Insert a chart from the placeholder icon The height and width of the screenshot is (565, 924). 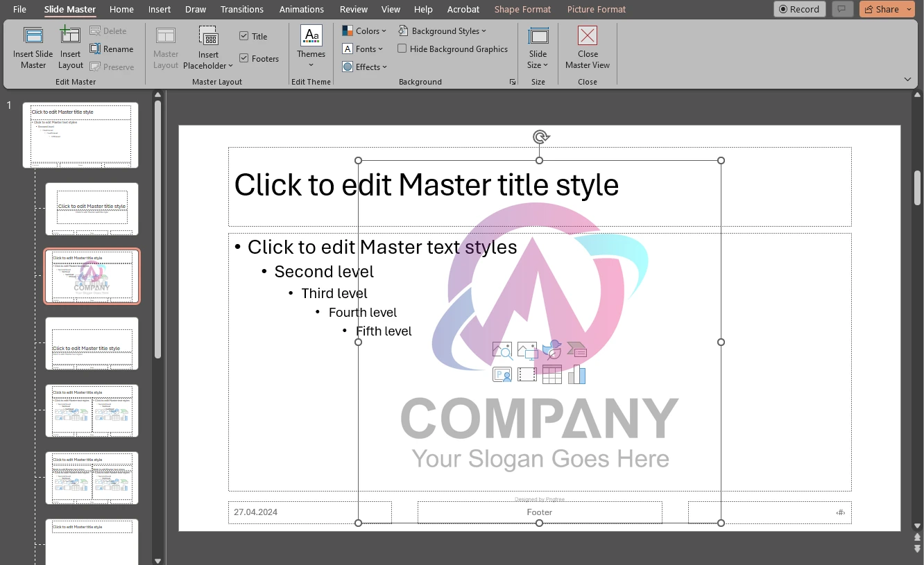click(x=576, y=374)
